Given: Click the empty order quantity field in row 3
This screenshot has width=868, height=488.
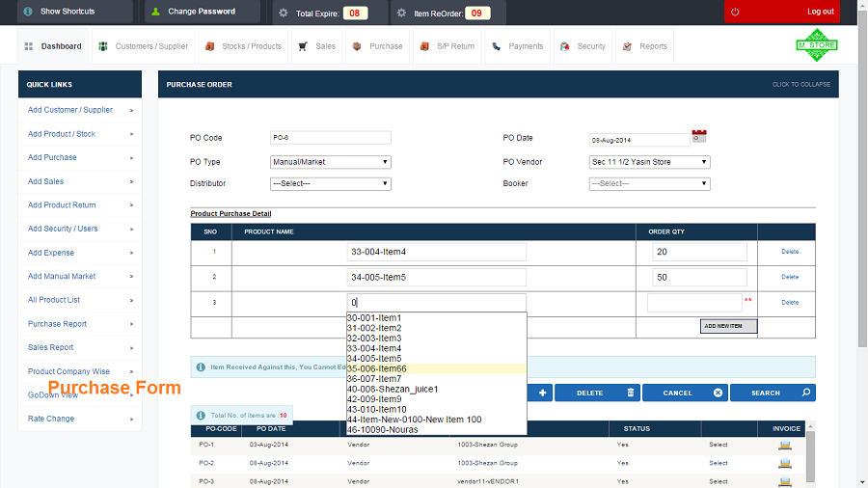Looking at the screenshot, I should click(x=694, y=303).
